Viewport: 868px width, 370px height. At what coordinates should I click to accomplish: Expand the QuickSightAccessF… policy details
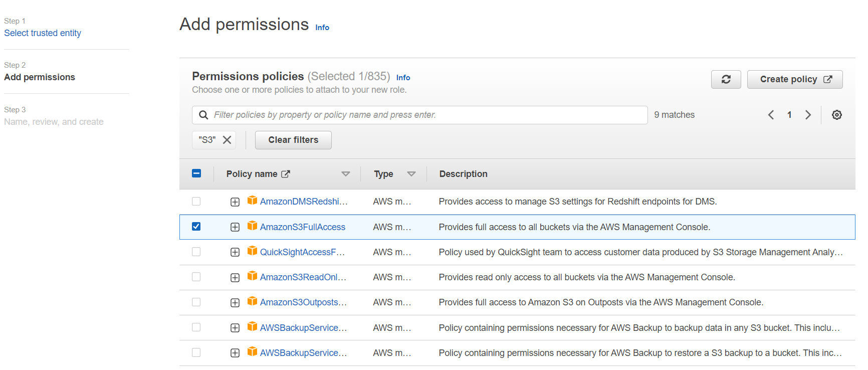235,252
